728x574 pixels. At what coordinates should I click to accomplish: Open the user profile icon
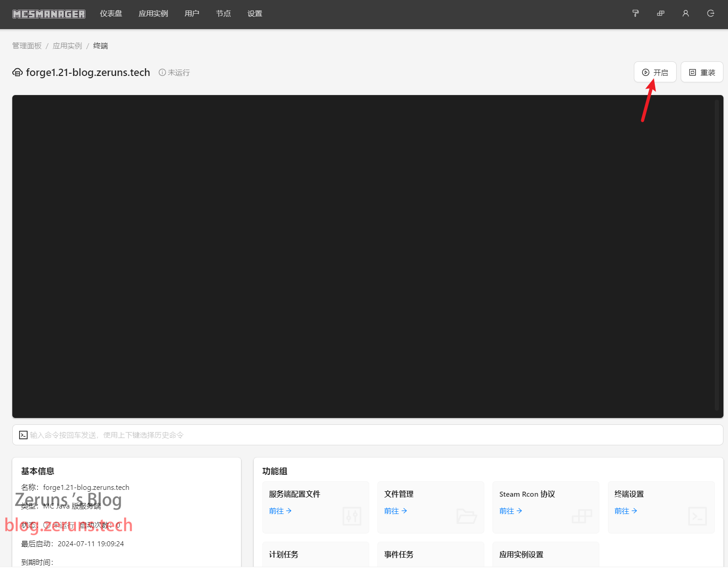click(686, 14)
